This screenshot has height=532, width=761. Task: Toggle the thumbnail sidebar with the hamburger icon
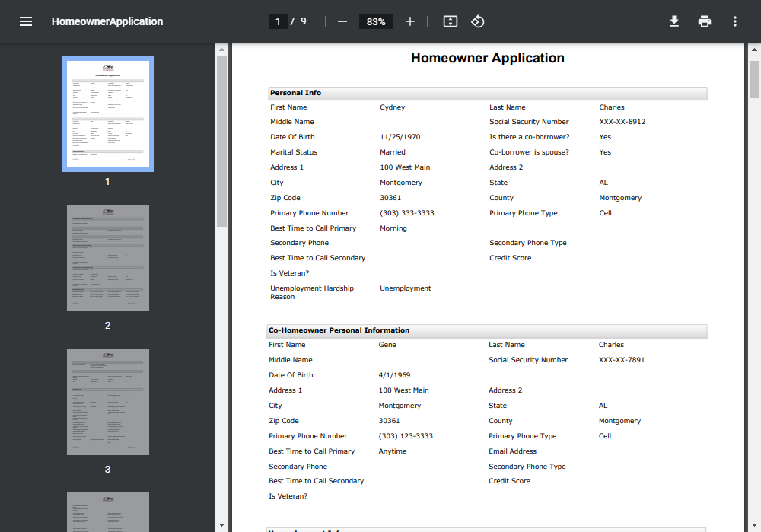click(26, 21)
